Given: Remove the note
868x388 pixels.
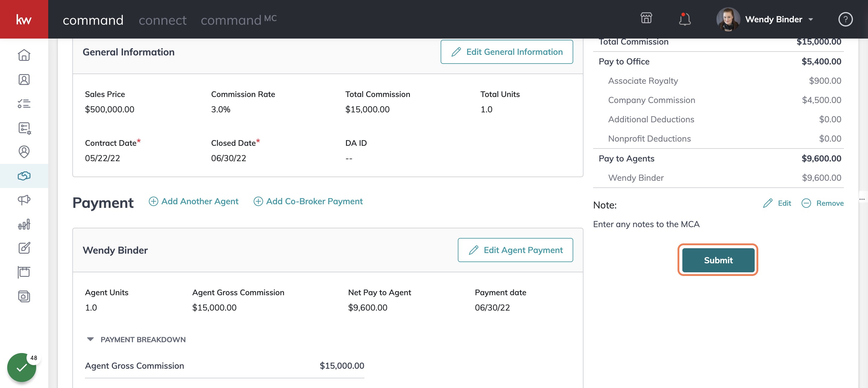Looking at the screenshot, I should 822,203.
